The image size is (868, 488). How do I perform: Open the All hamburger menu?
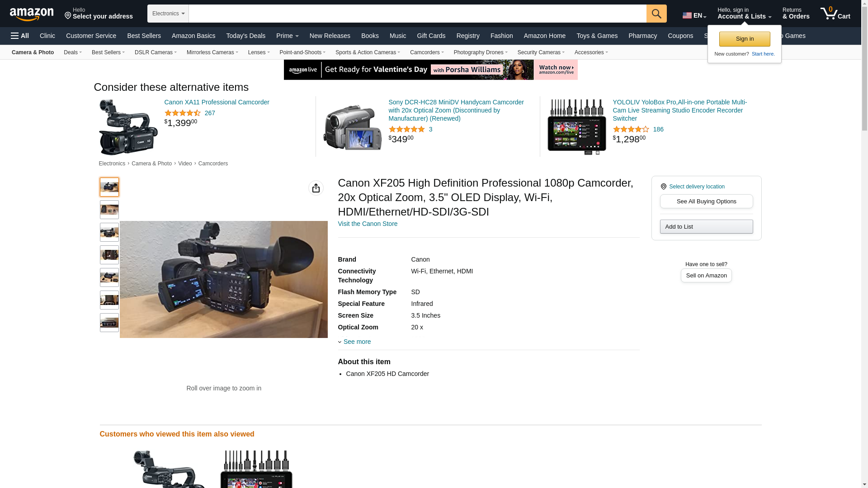coord(20,36)
